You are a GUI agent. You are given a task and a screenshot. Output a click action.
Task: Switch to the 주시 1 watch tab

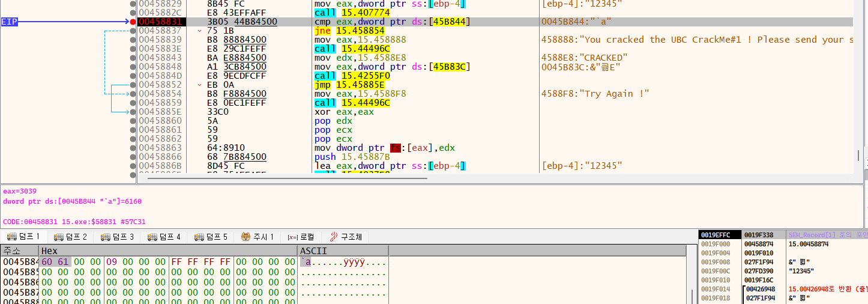pos(258,237)
